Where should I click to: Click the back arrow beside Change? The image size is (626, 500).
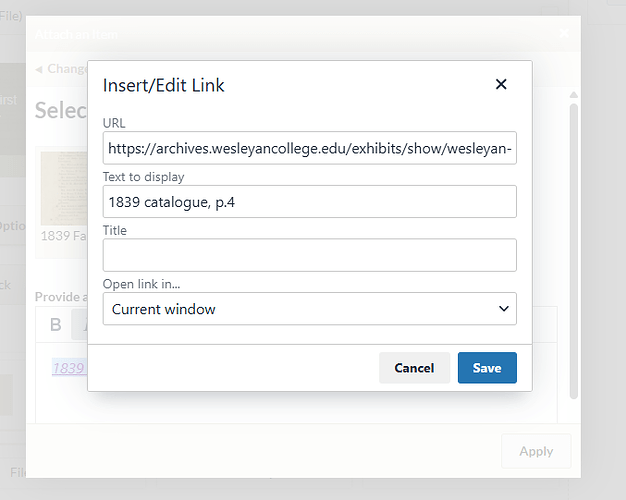click(39, 69)
